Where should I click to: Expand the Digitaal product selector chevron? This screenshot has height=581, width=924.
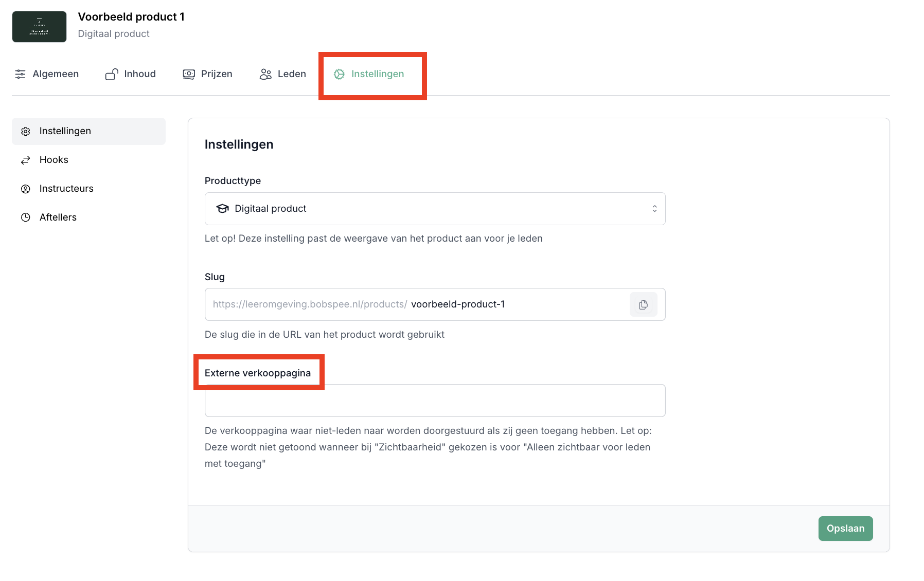coord(654,209)
